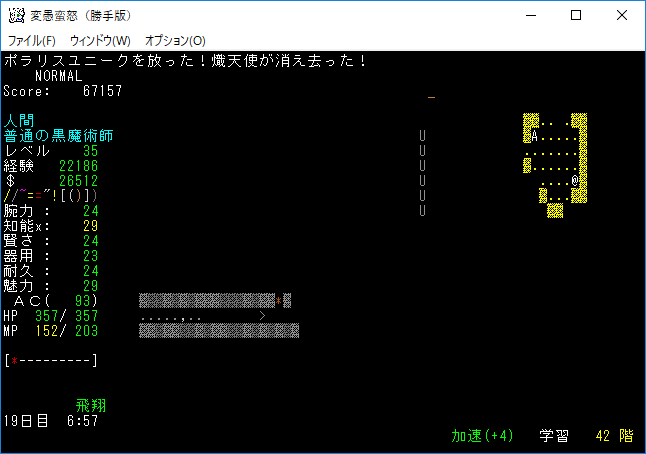646x454 pixels.
Task: Click the 学習 status indicator
Action: (x=554, y=436)
